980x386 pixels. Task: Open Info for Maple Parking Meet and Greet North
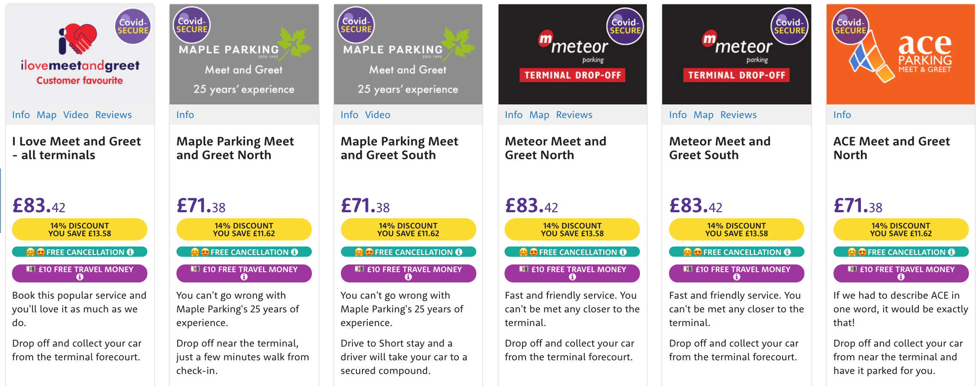(x=185, y=115)
